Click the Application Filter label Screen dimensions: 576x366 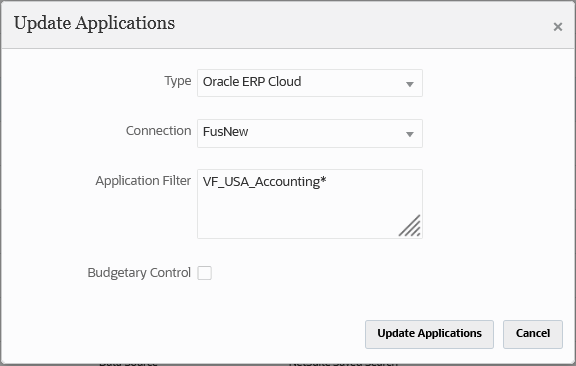pos(143,181)
